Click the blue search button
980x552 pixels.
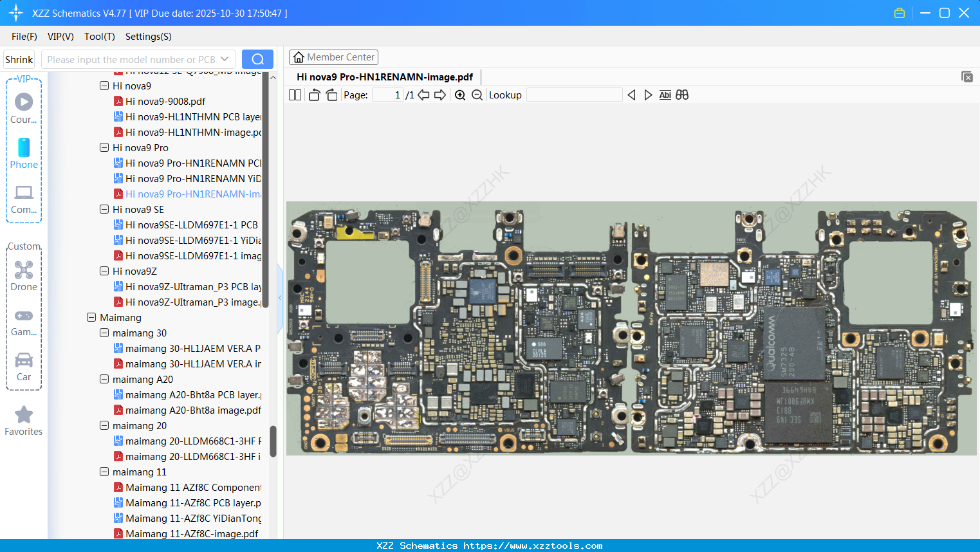pyautogui.click(x=257, y=59)
